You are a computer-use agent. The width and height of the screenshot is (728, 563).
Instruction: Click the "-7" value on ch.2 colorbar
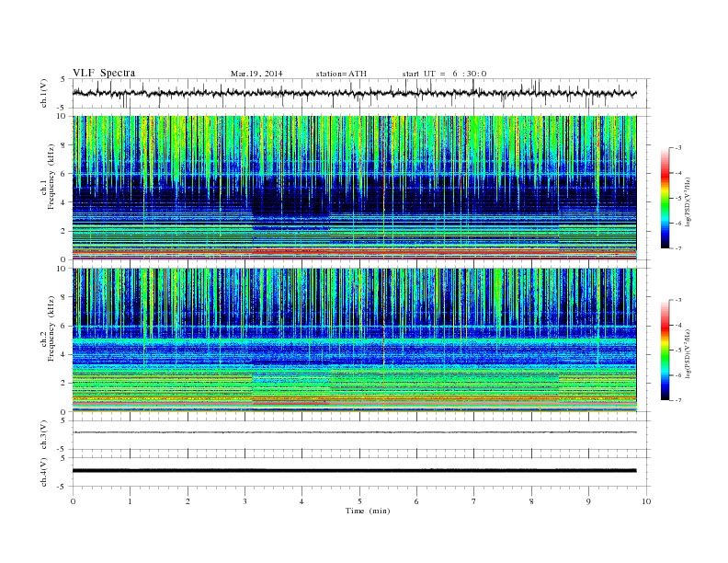(x=677, y=400)
